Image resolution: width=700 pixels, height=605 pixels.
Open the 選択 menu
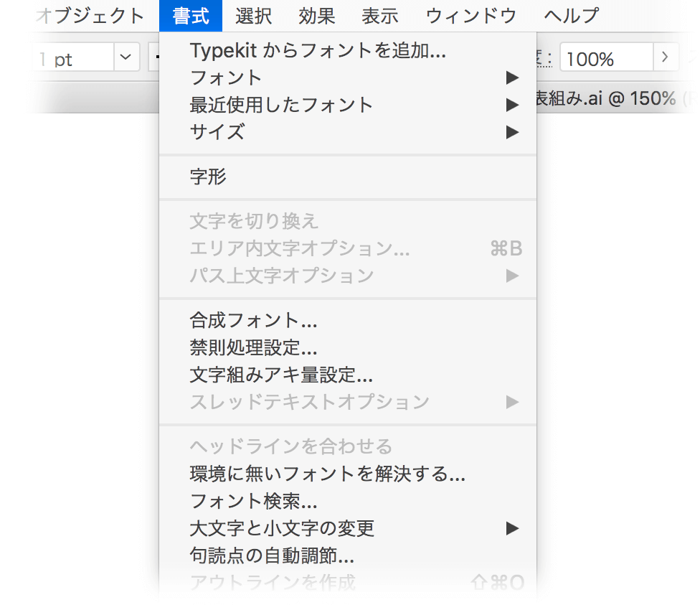tap(253, 16)
